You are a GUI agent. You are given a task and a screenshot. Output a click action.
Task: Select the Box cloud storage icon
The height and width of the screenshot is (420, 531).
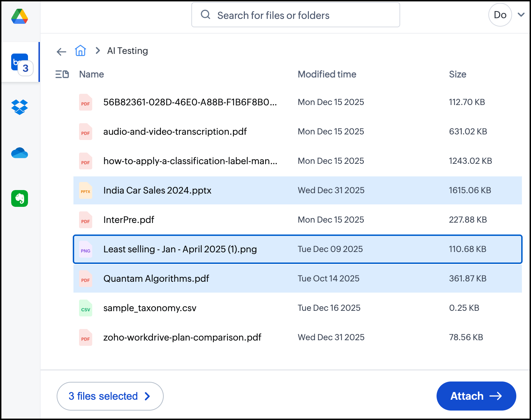tap(20, 62)
